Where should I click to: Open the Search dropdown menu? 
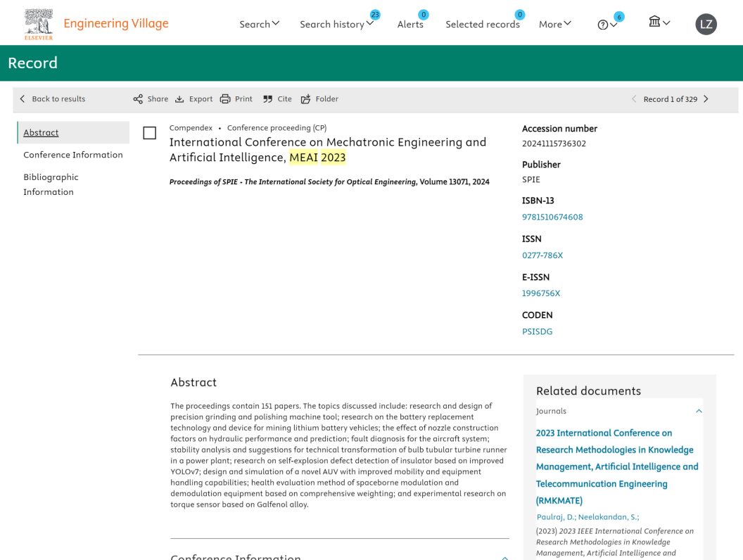point(259,24)
